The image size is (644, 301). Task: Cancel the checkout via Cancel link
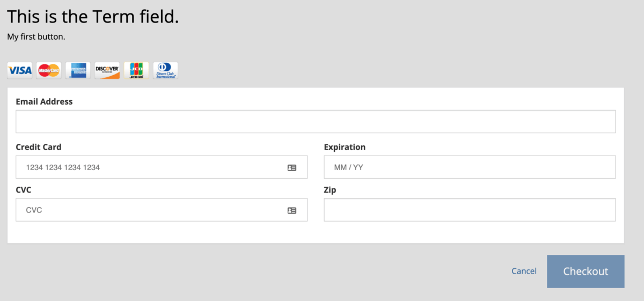[x=524, y=271]
